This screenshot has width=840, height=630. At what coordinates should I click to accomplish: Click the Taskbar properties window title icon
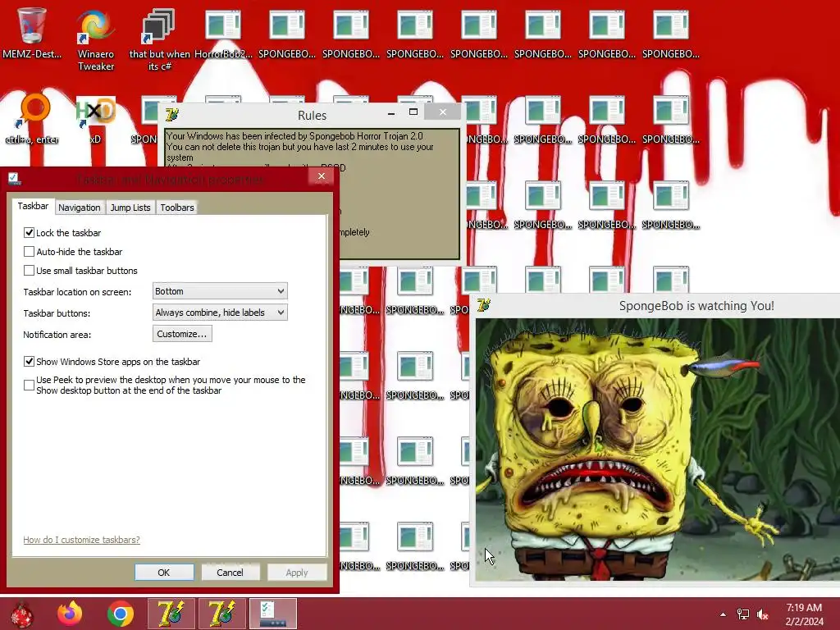click(15, 179)
